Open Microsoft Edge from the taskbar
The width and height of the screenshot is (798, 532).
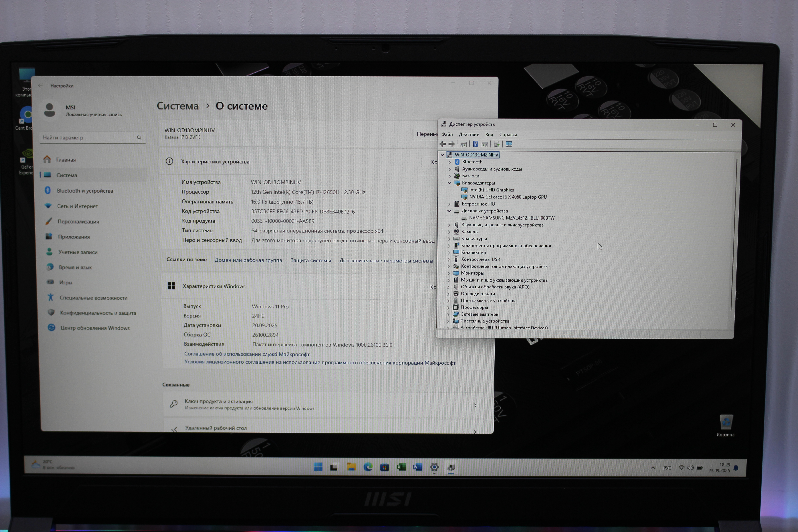coord(368,468)
